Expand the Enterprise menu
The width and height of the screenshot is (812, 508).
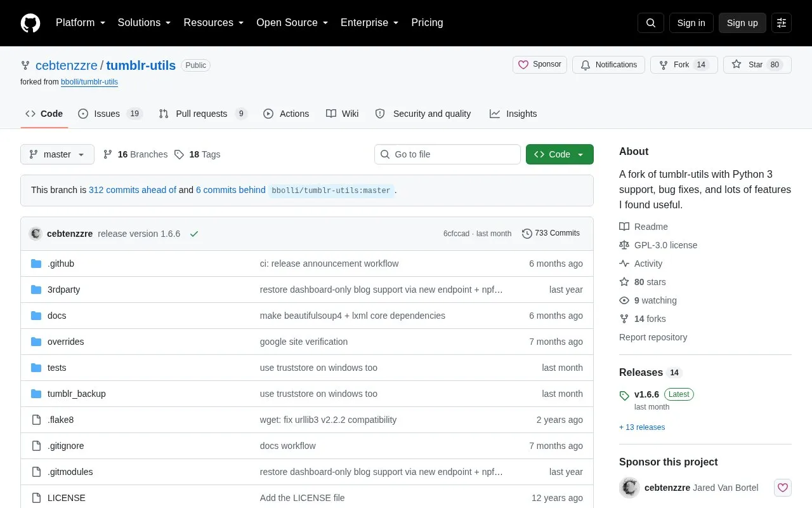tap(370, 23)
